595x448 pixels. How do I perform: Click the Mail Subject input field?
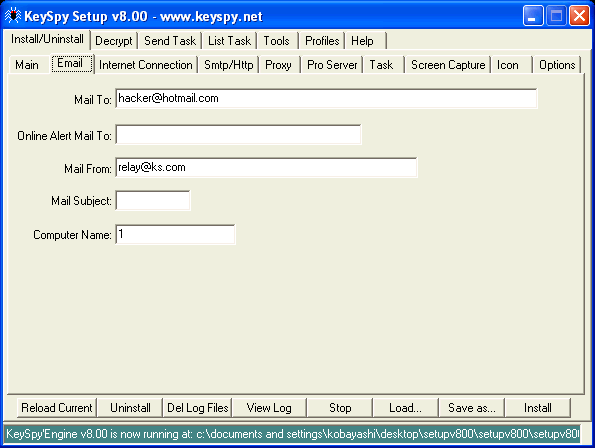pos(153,201)
